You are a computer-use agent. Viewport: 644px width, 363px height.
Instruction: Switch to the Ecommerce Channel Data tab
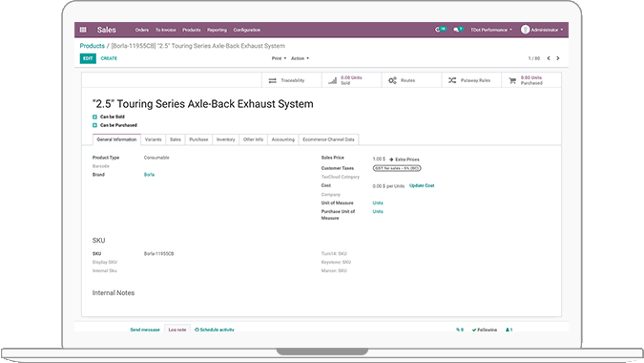click(x=328, y=139)
